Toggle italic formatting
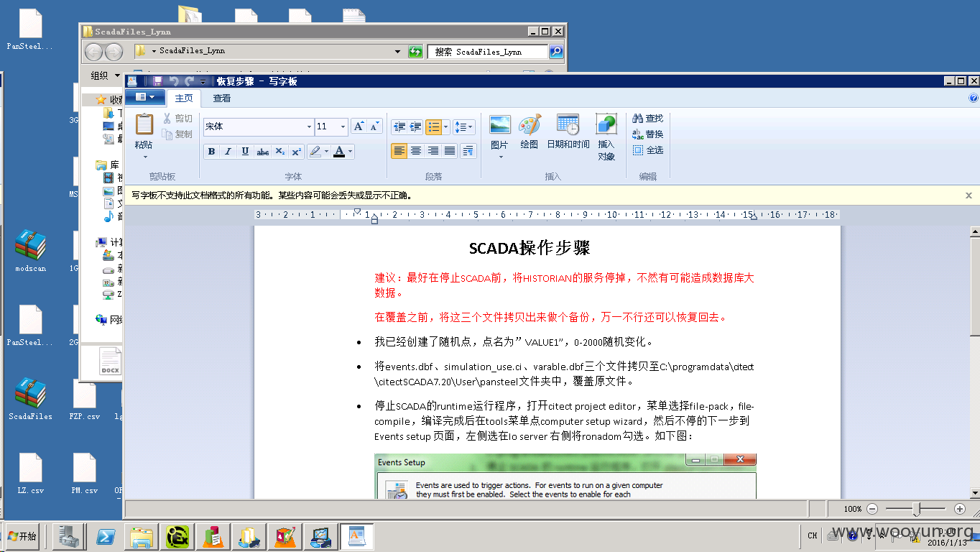 click(x=228, y=152)
